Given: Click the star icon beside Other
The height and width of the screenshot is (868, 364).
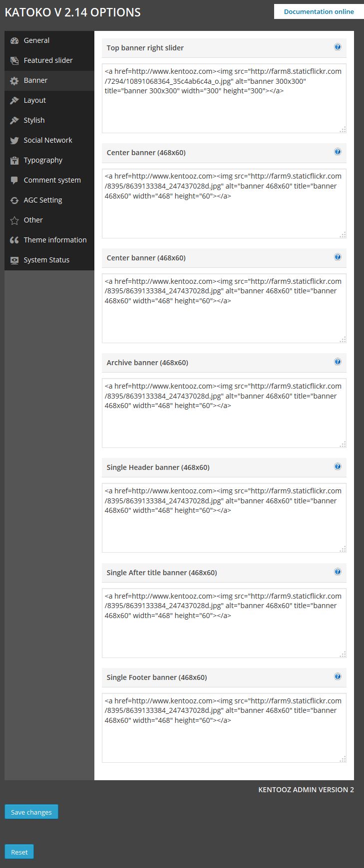Looking at the screenshot, I should click(14, 220).
